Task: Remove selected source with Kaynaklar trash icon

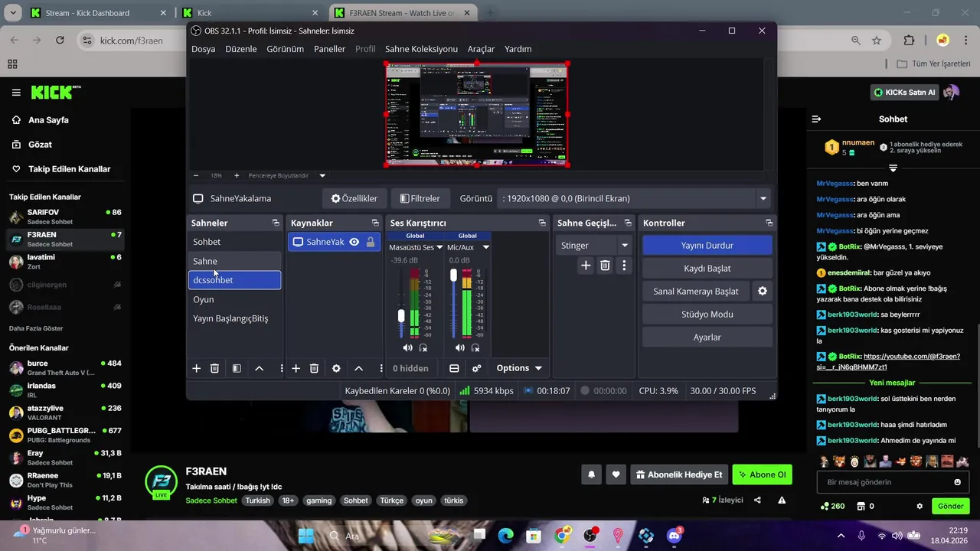Action: tap(314, 368)
